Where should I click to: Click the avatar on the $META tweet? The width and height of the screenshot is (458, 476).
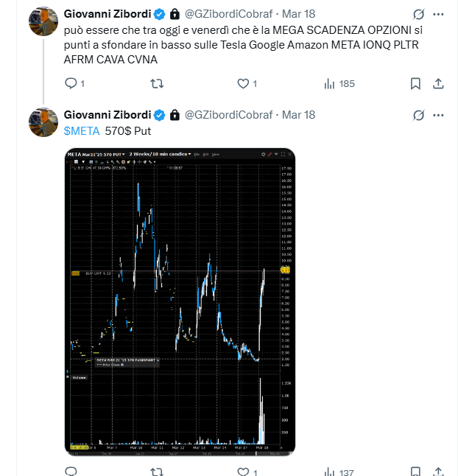click(43, 122)
